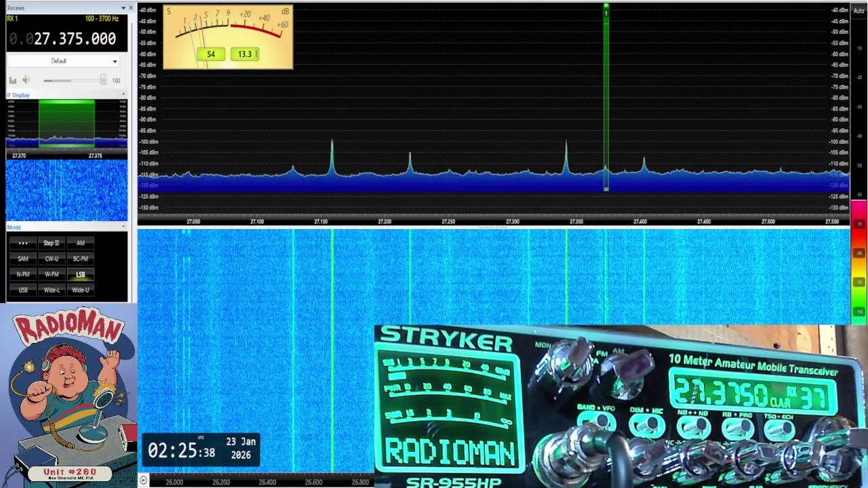Open the Default profile dropdown
This screenshot has height=488, width=868.
[x=63, y=61]
